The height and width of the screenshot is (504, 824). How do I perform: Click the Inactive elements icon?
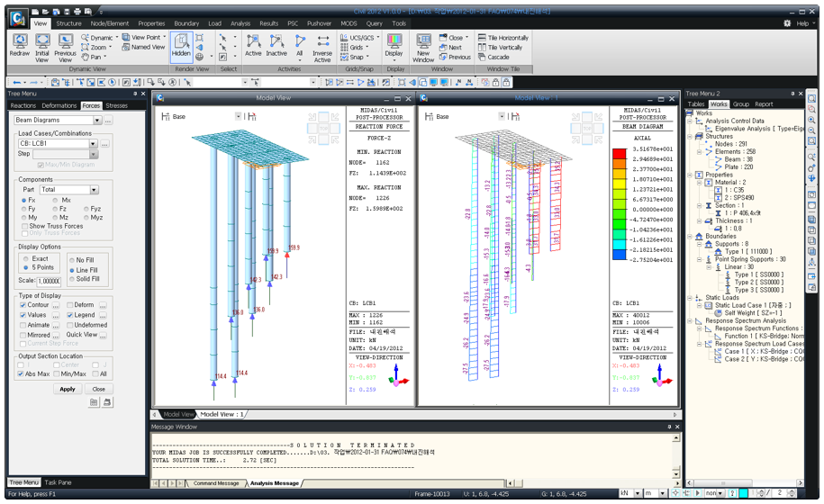(276, 46)
